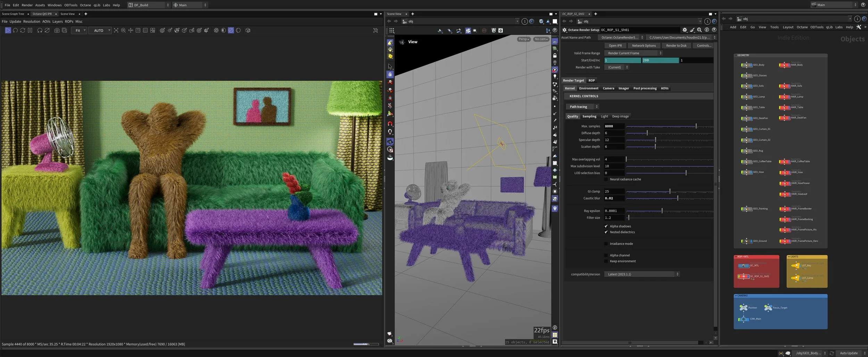868x357 pixels.
Task: Enable Keep environment checkbox
Action: 606,261
